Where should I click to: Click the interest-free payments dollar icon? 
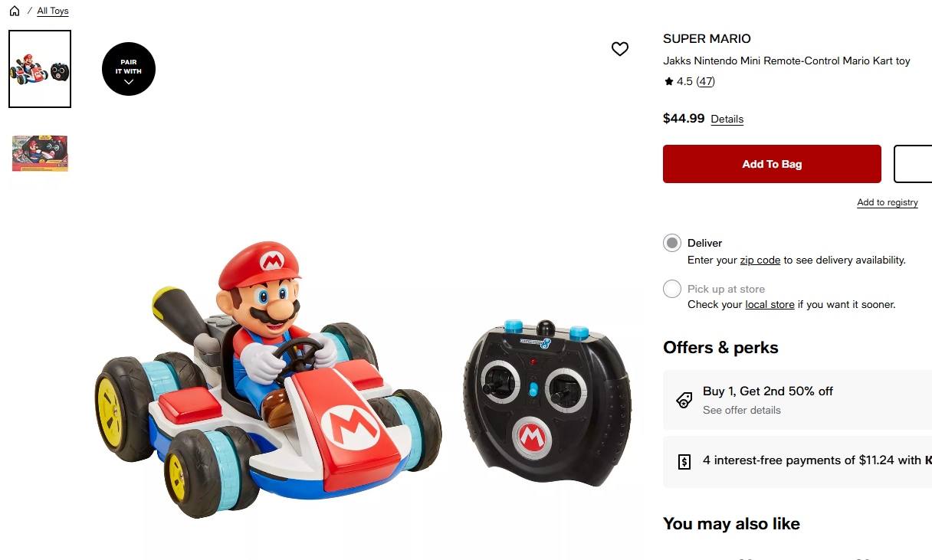click(684, 461)
